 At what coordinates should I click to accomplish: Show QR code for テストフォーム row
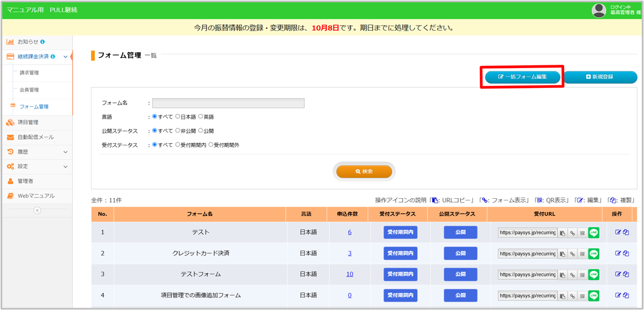(x=582, y=275)
